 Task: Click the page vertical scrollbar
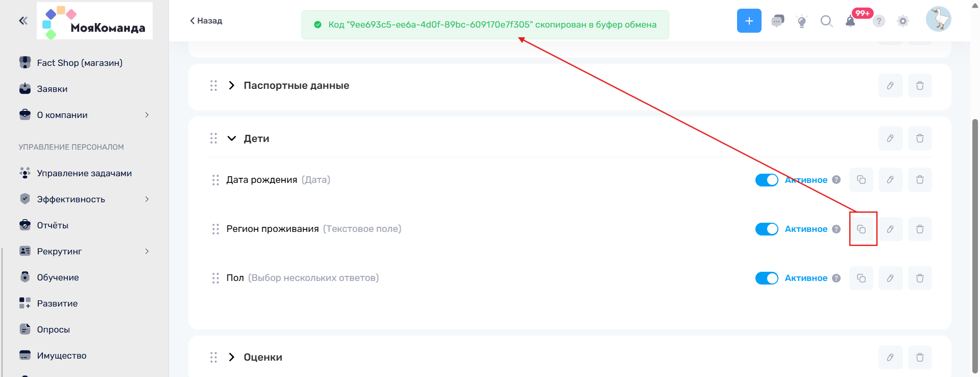(975, 245)
